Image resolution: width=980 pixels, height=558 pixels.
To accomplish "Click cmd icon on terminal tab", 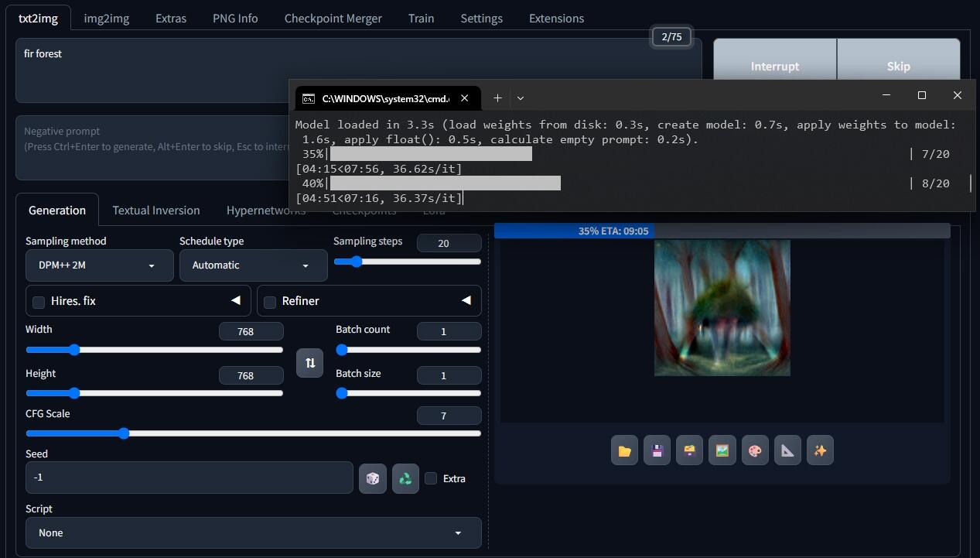I will tap(308, 98).
